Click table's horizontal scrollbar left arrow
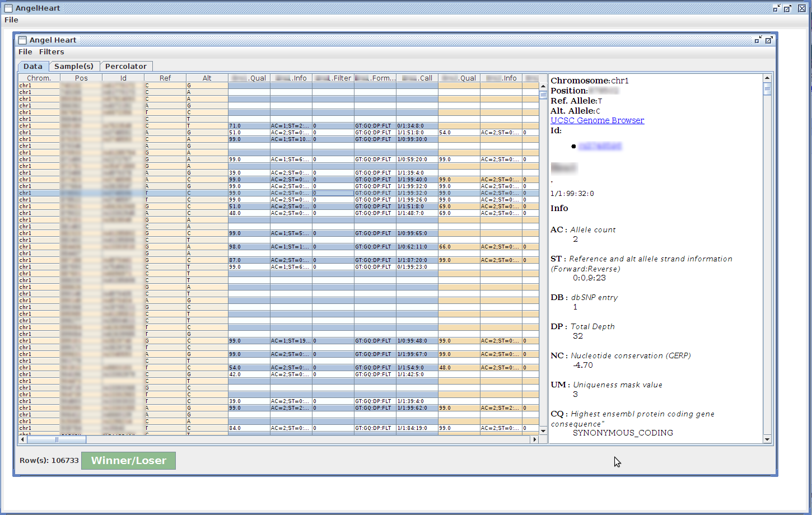The width and height of the screenshot is (812, 515). 22,439
